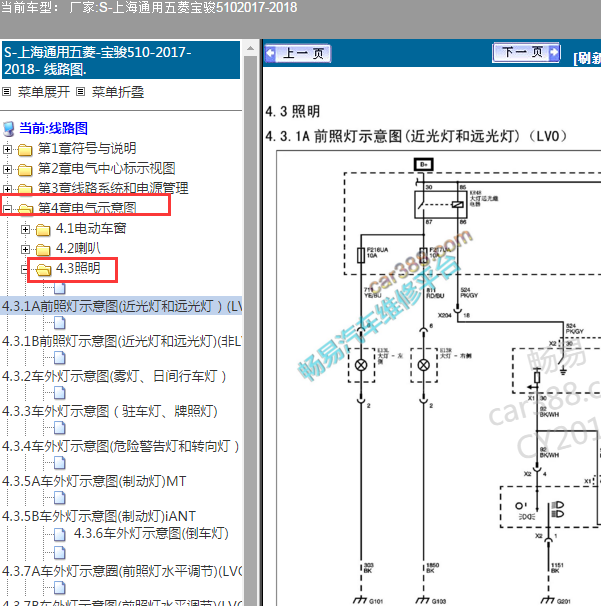
Task: Click the sidebar scrollbar up arrow
Action: coord(250,48)
